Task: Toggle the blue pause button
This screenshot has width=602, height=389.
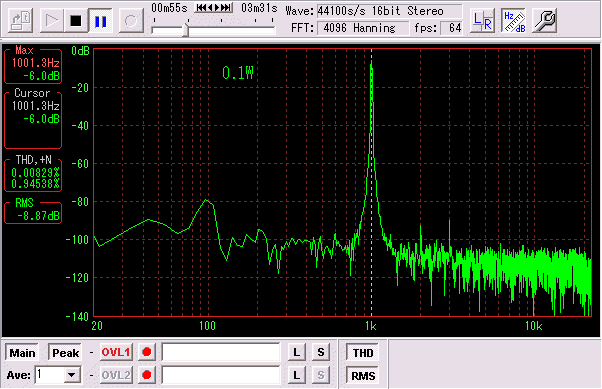Action: (x=101, y=20)
